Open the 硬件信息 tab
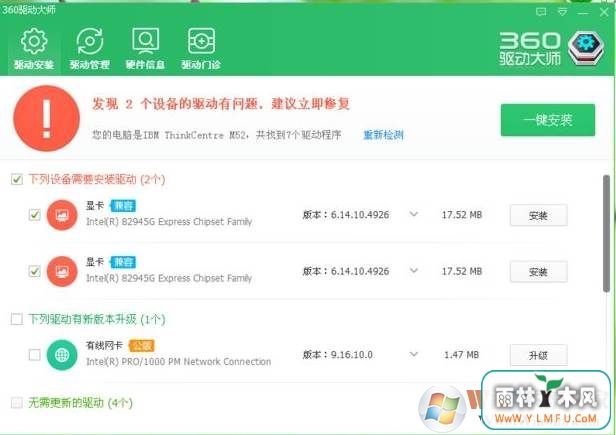Screen dimensions: 616x435 click(145, 49)
